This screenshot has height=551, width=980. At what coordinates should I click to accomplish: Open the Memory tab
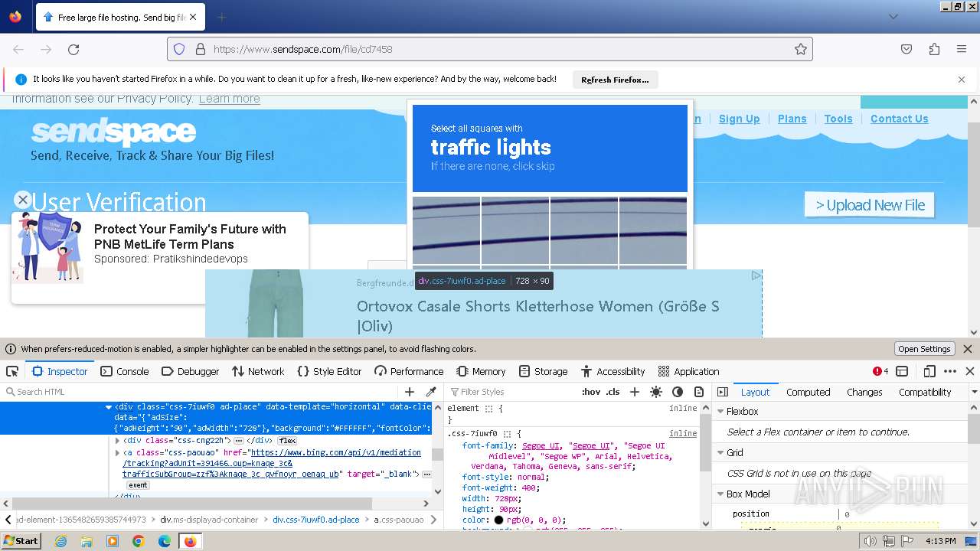click(481, 371)
